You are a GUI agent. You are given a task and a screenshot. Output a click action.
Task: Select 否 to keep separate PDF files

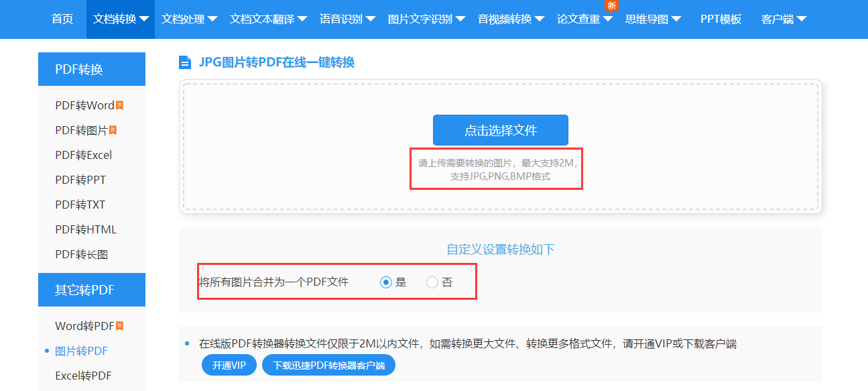pyautogui.click(x=432, y=282)
